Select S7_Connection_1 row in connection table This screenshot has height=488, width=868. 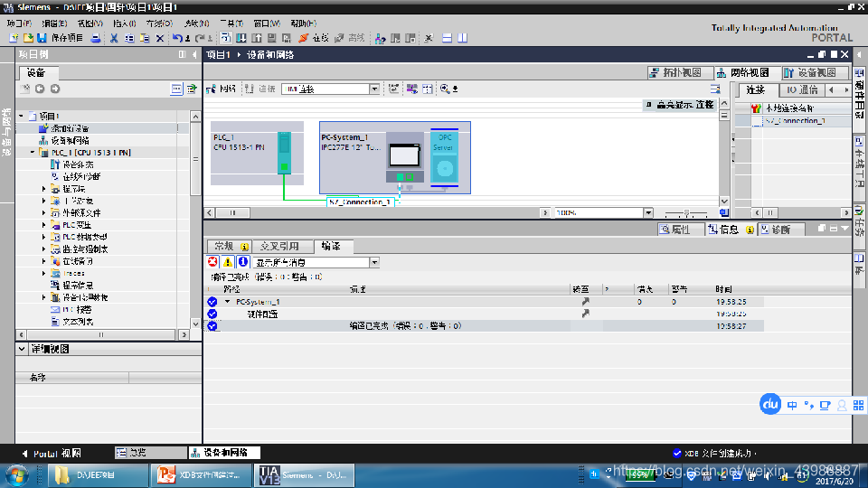793,120
